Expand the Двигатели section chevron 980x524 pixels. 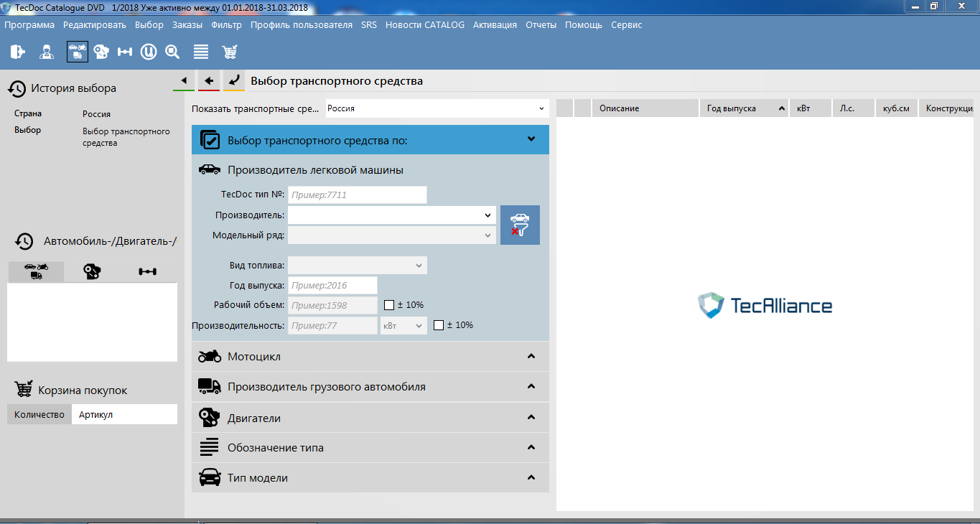(531, 417)
